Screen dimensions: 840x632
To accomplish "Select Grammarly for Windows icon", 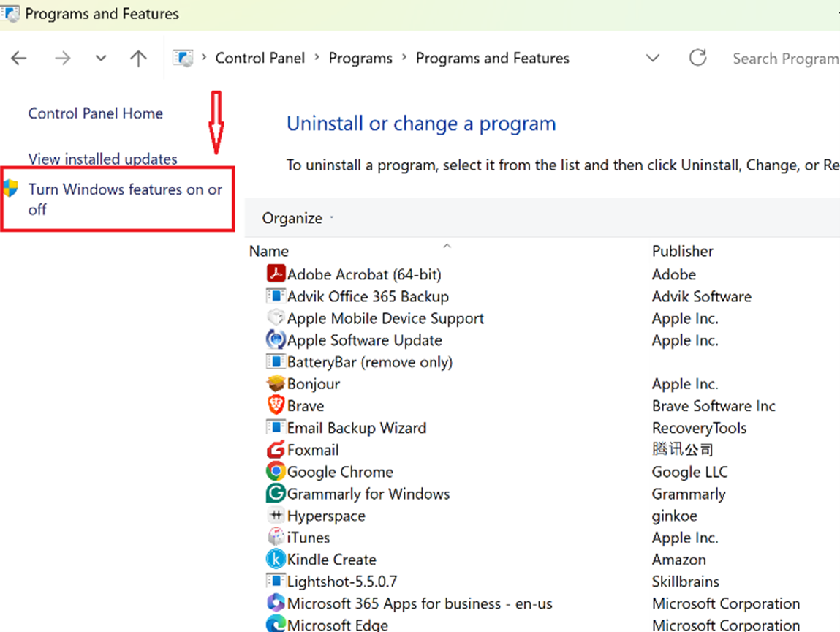I will pos(276,493).
